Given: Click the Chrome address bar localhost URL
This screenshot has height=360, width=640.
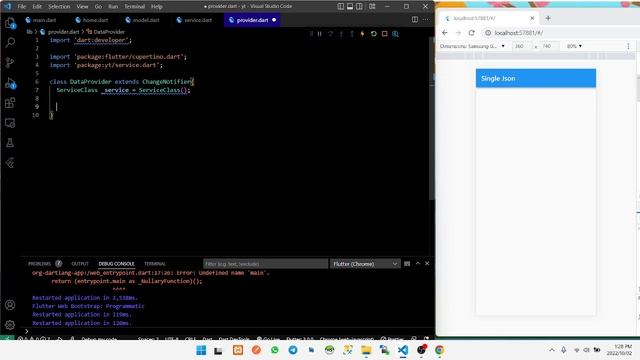Looking at the screenshot, I should [518, 33].
